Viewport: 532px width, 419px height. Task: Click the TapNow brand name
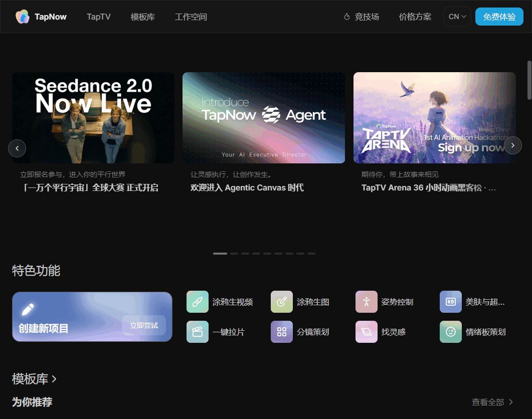[x=51, y=17]
